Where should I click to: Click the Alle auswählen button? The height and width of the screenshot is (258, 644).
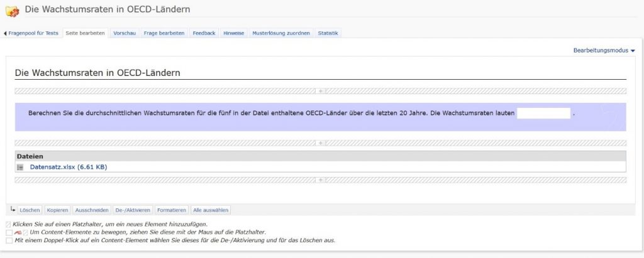211,210
